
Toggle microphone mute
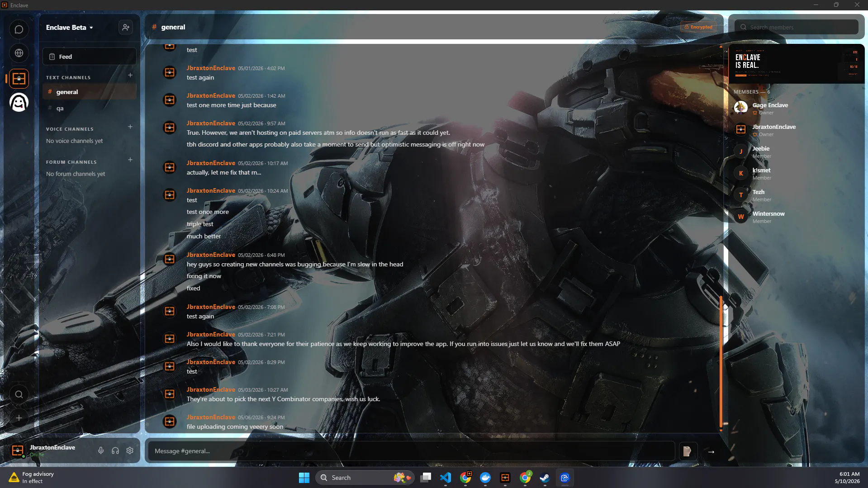101,450
